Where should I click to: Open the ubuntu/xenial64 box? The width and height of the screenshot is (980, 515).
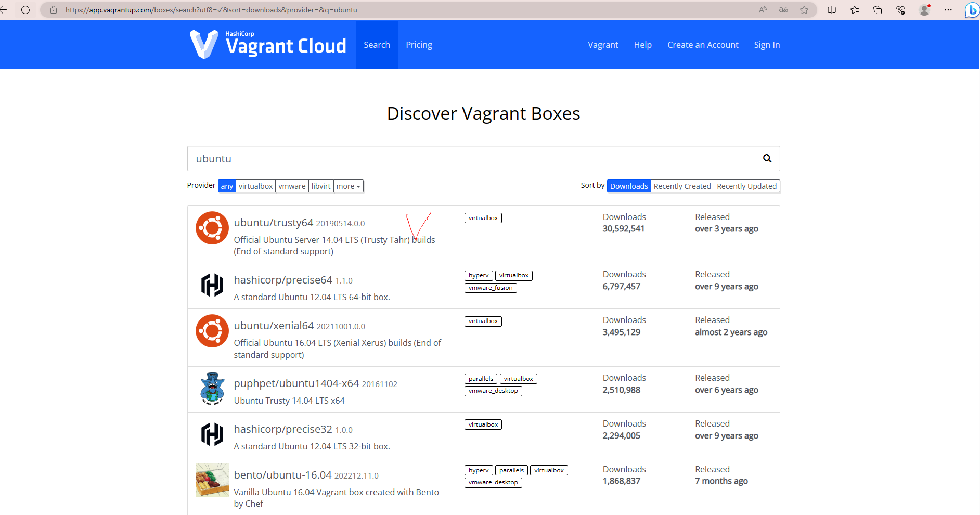coord(274,326)
